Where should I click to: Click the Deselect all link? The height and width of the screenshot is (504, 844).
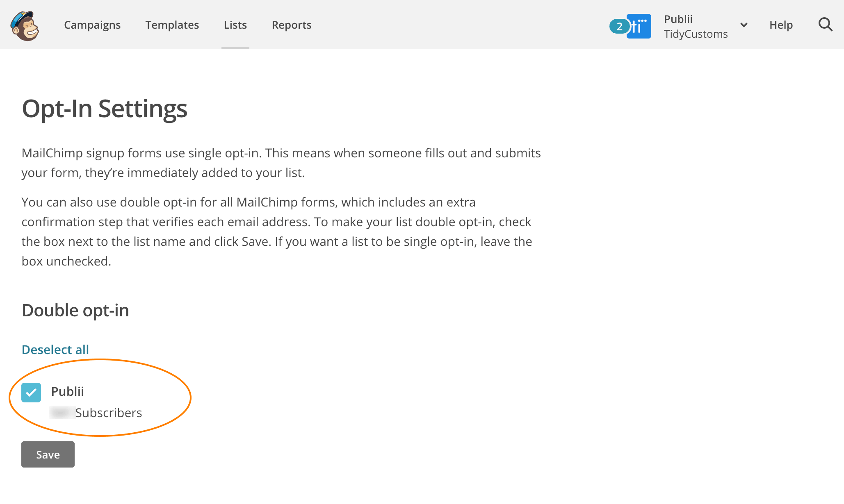pos(55,349)
